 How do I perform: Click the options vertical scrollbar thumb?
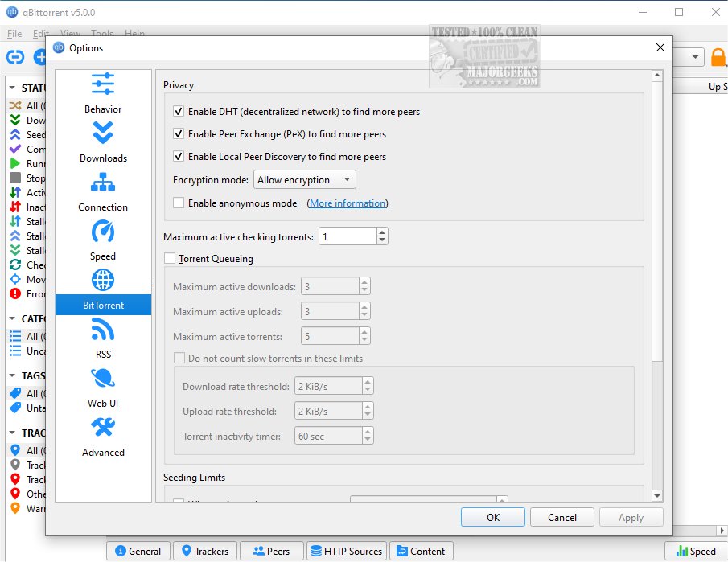[x=657, y=221]
